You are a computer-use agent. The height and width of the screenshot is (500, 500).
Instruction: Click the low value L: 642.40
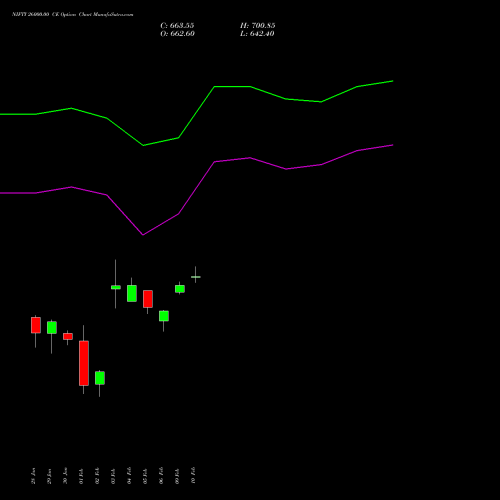[x=257, y=34]
